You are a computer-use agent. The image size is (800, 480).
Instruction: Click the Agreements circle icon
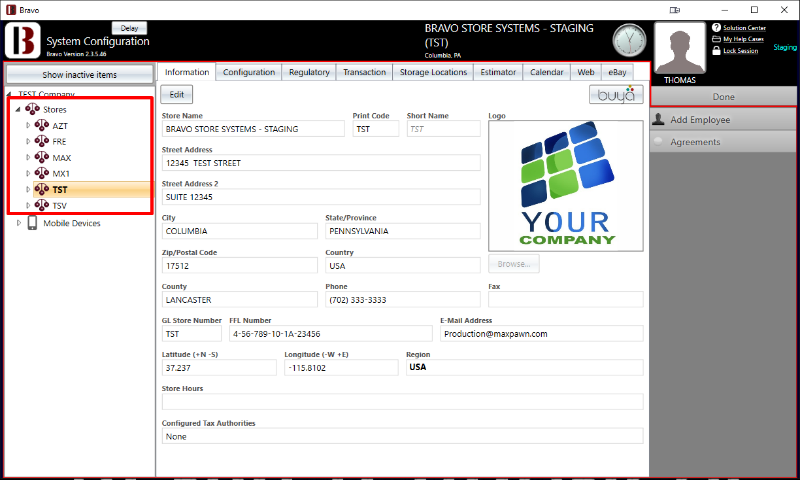[x=658, y=141]
